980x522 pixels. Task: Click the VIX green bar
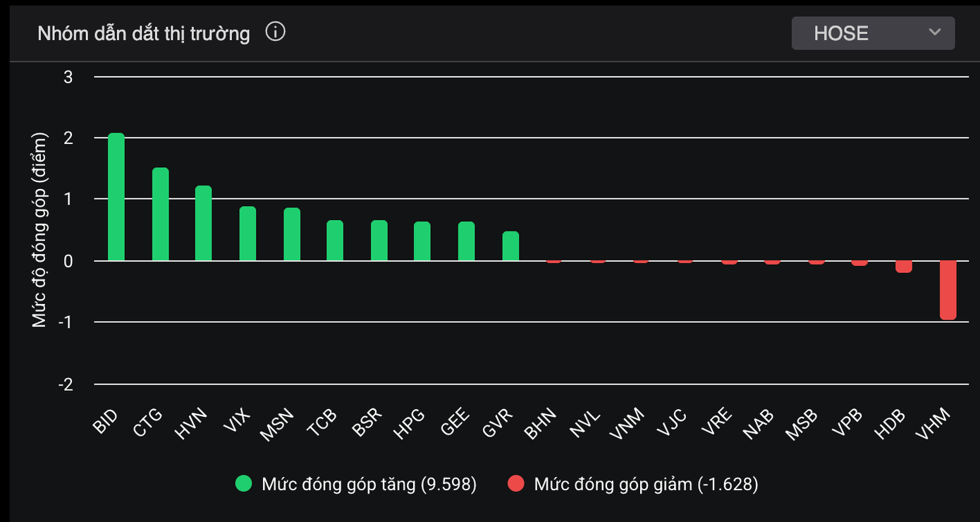click(x=247, y=234)
